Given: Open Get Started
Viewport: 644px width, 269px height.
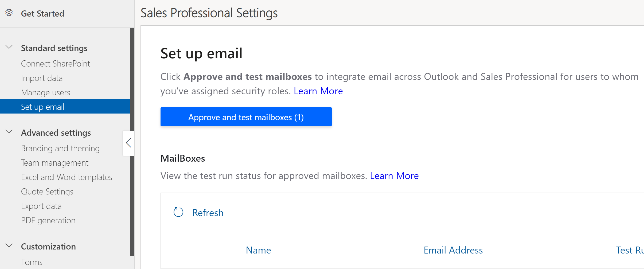Looking at the screenshot, I should click(x=42, y=13).
